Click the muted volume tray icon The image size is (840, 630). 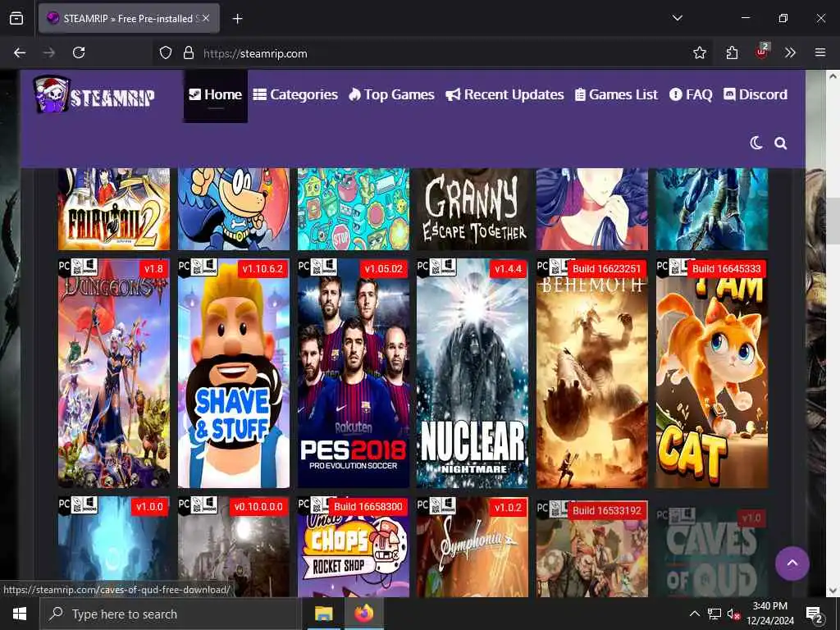733,614
